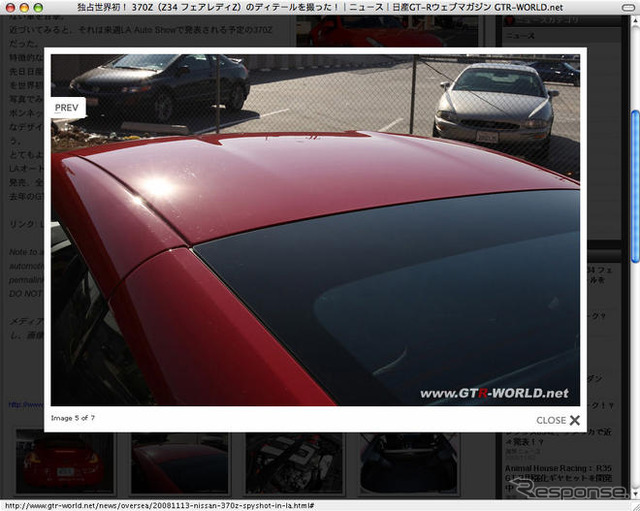Click the yellow minimize window button
The width and height of the screenshot is (640, 511).
click(x=24, y=7)
